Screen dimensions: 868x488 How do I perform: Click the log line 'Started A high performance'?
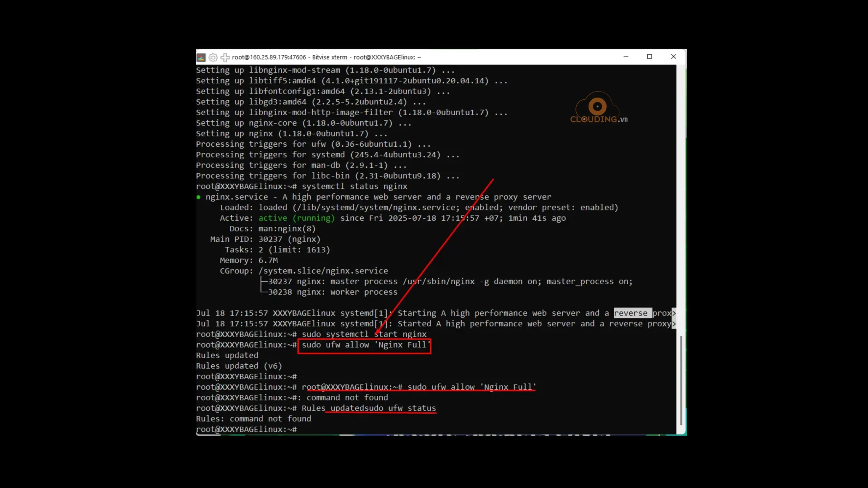[x=436, y=324]
